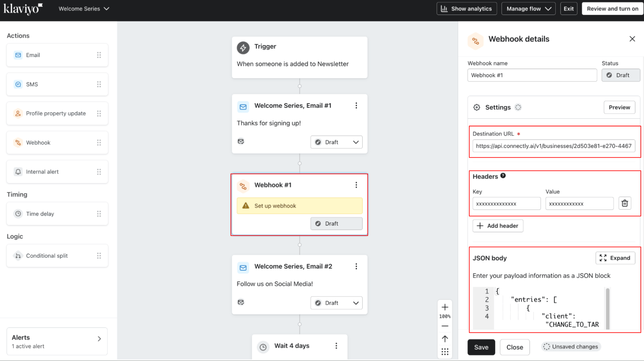Viewport: 644px width, 361px height.
Task: Click the Draft status on Webhook #1 card
Action: click(x=336, y=224)
